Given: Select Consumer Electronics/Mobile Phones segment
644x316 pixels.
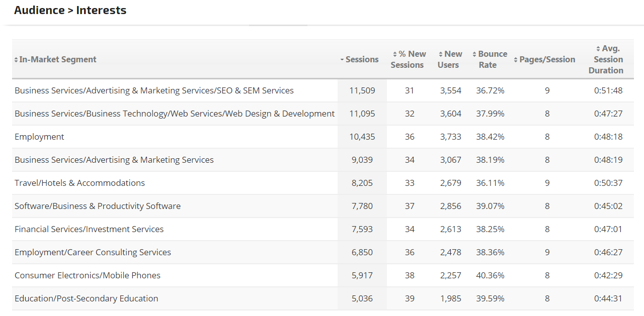Looking at the screenshot, I should (88, 275).
